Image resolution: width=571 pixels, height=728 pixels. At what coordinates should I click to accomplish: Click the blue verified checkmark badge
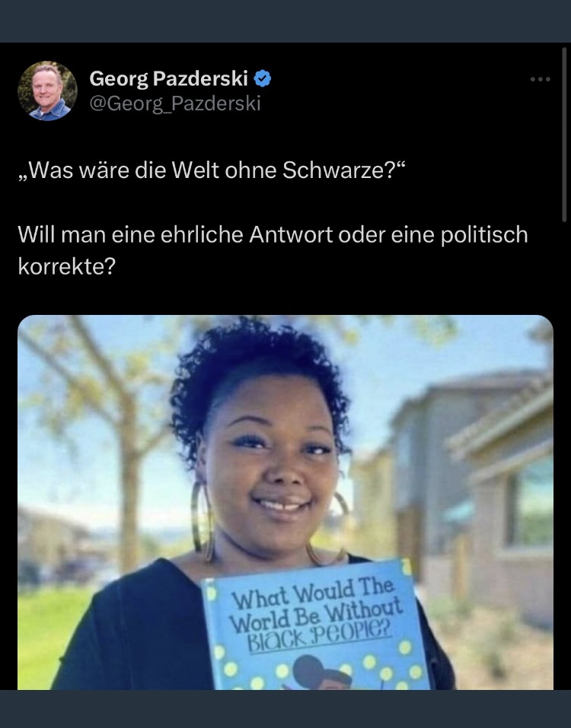click(263, 78)
